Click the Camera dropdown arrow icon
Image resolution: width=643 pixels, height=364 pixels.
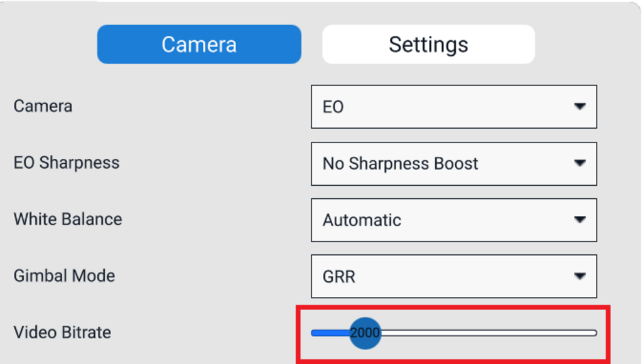[x=580, y=107]
